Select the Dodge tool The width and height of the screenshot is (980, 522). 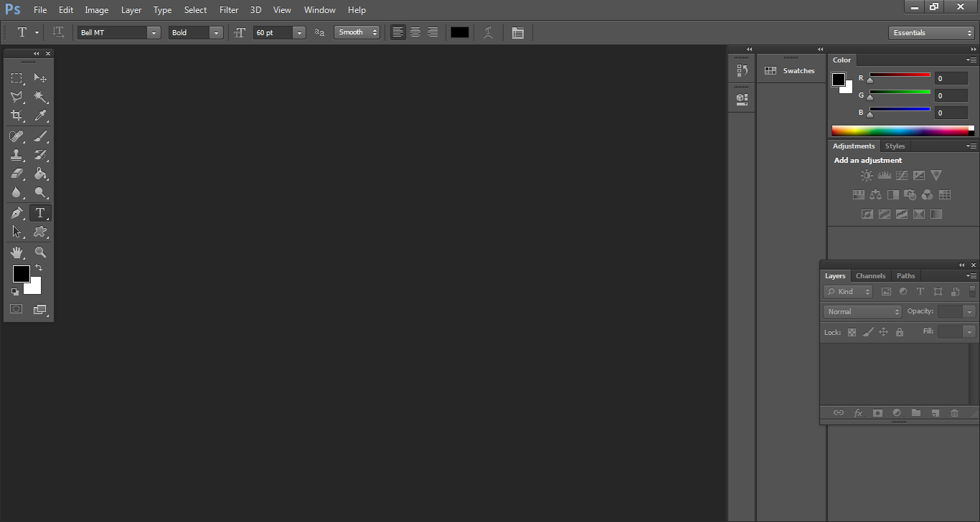click(40, 192)
